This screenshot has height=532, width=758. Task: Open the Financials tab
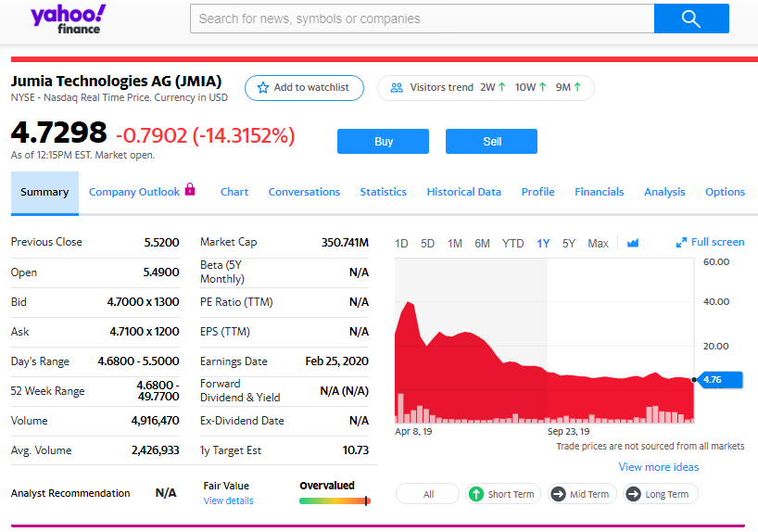(599, 192)
